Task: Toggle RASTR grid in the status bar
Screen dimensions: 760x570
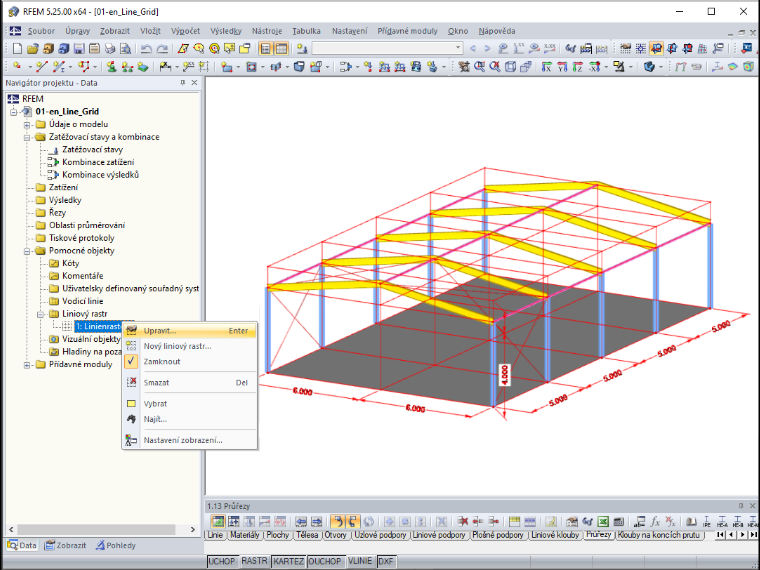Action: tap(254, 561)
